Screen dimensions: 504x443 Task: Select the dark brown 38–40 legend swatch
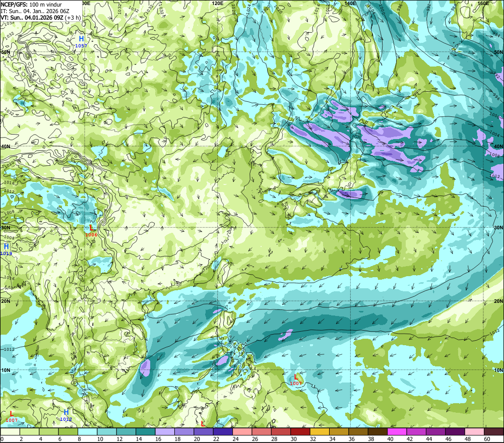point(377,431)
